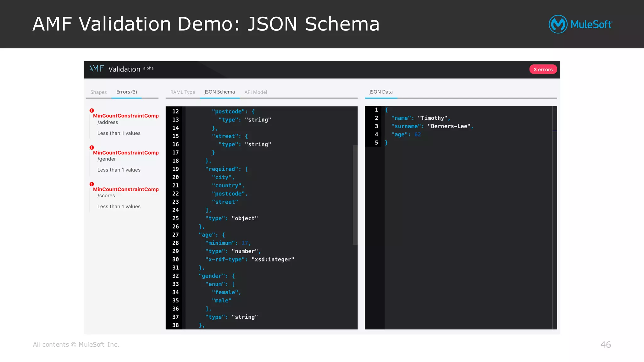Viewport: 644px width, 362px height.
Task: Click 'Less than 1 values' under /gender
Action: point(119,170)
